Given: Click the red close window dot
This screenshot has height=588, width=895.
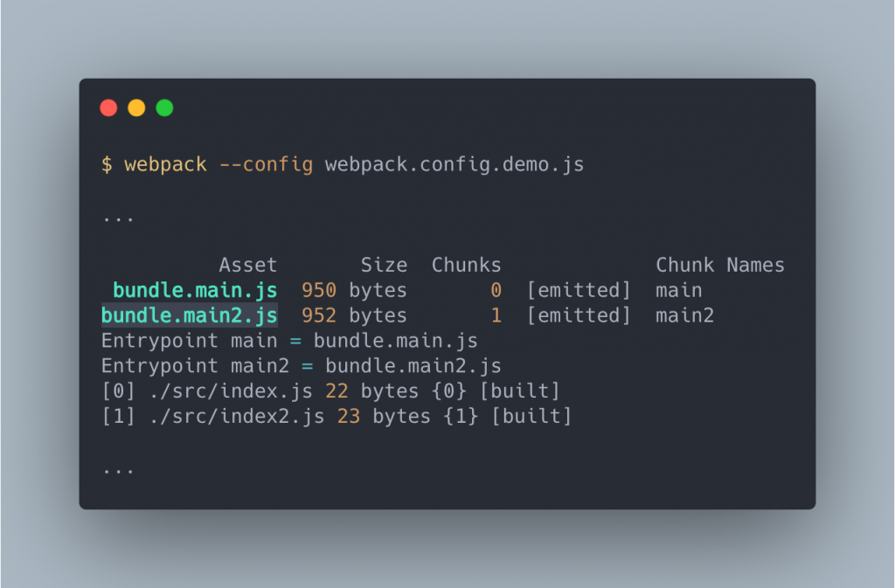Looking at the screenshot, I should (x=108, y=107).
